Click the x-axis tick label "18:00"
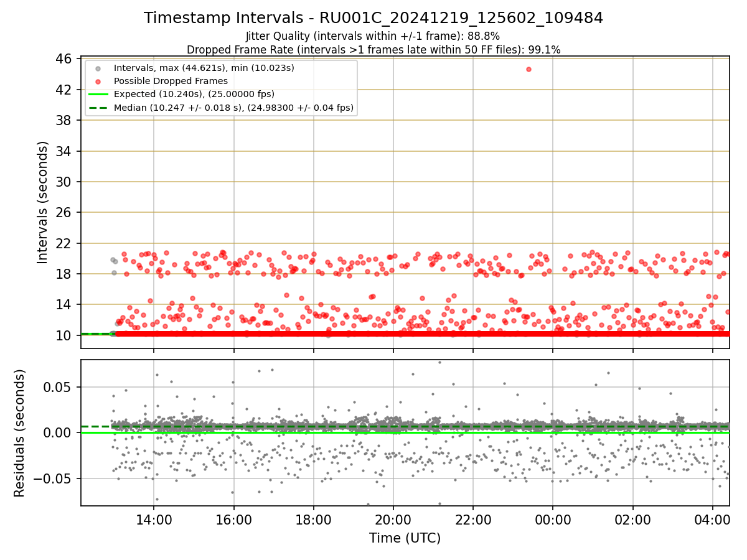This screenshot has width=747, height=560. coord(314,520)
